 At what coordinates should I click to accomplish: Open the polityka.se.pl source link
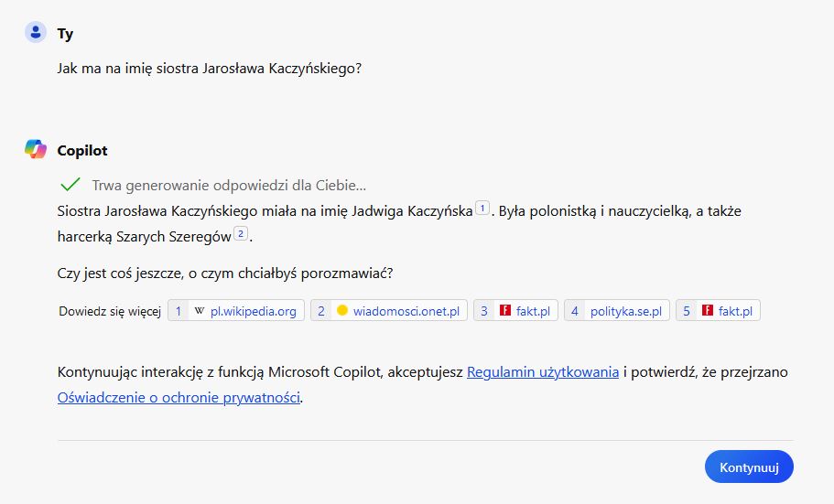[617, 311]
